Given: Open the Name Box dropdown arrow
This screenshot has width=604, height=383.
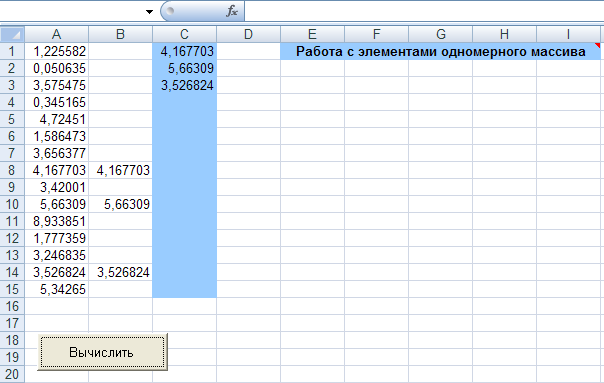Looking at the screenshot, I should (149, 12).
